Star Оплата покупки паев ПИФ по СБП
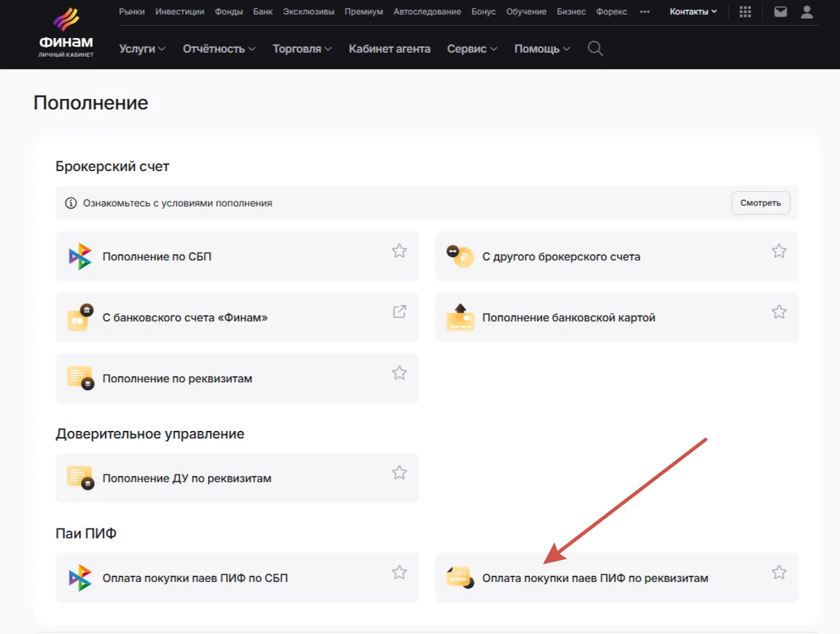The image size is (840, 634). pyautogui.click(x=399, y=572)
